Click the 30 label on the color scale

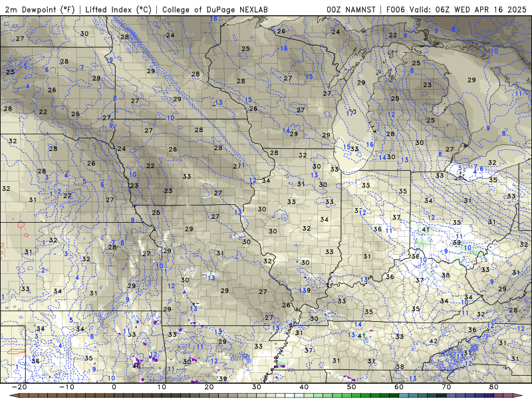[x=257, y=387]
